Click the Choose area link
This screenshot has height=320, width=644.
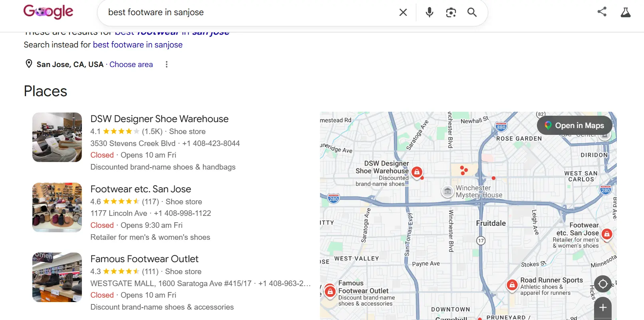131,64
